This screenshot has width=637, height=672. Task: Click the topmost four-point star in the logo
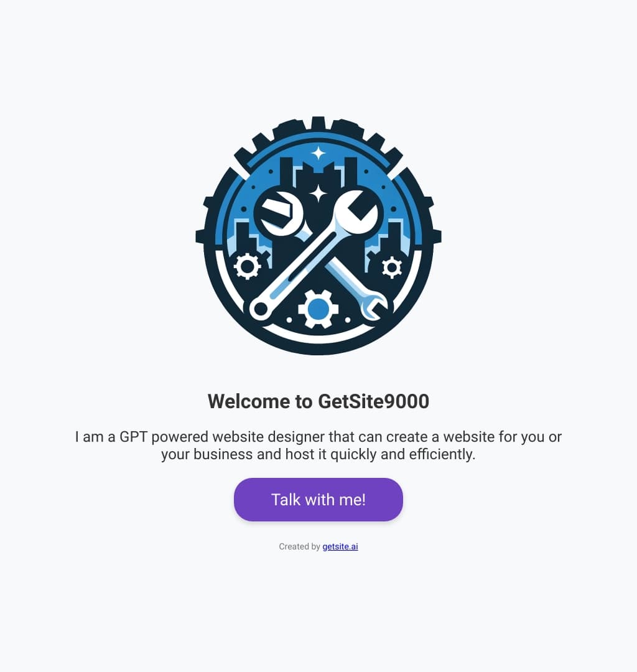tap(318, 153)
